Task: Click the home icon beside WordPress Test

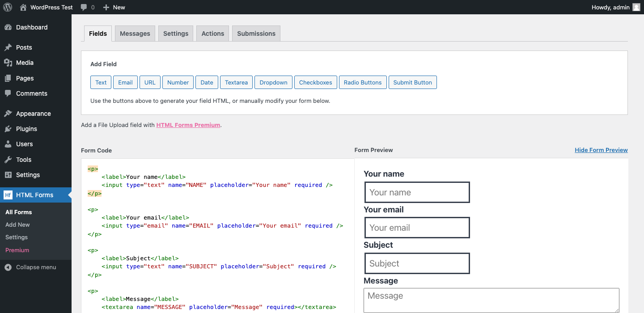Action: (x=23, y=7)
